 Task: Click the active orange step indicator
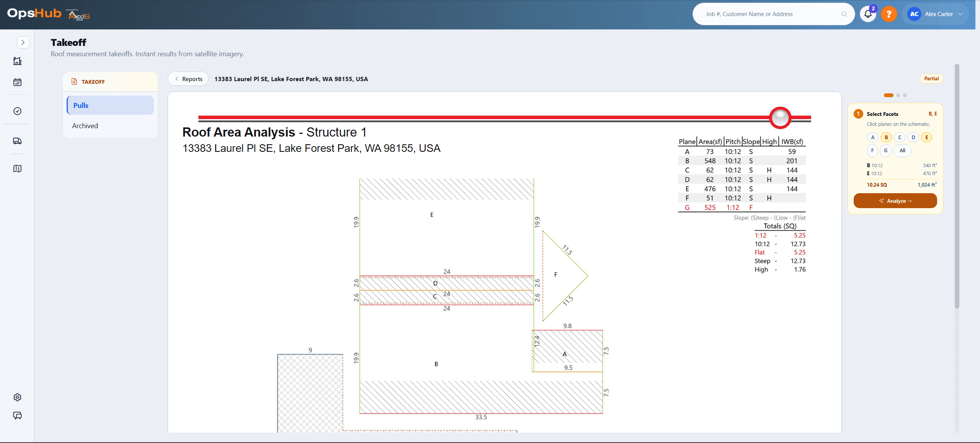coord(889,95)
